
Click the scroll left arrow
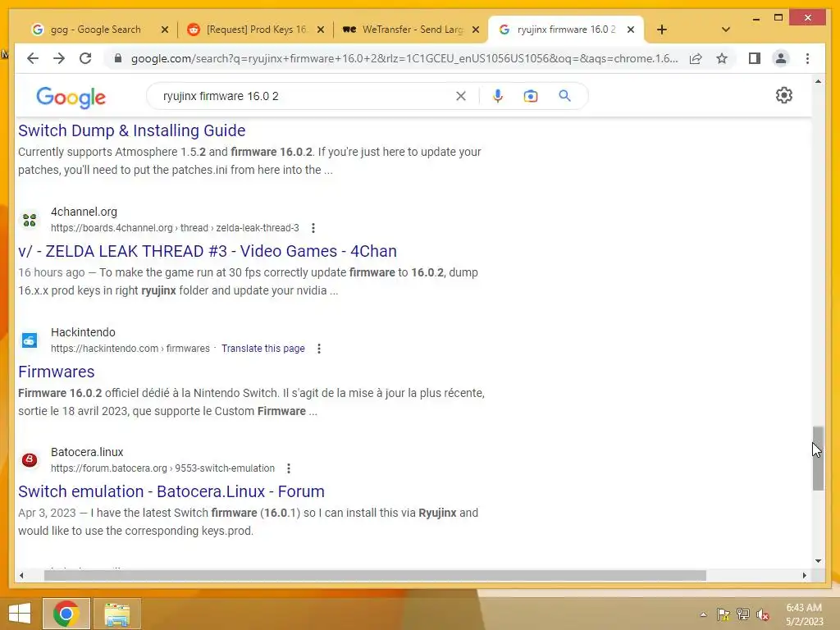tap(21, 575)
